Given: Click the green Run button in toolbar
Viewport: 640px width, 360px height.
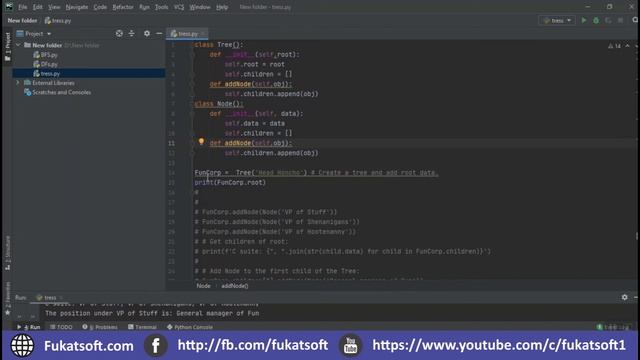Looking at the screenshot, I should pos(584,20).
